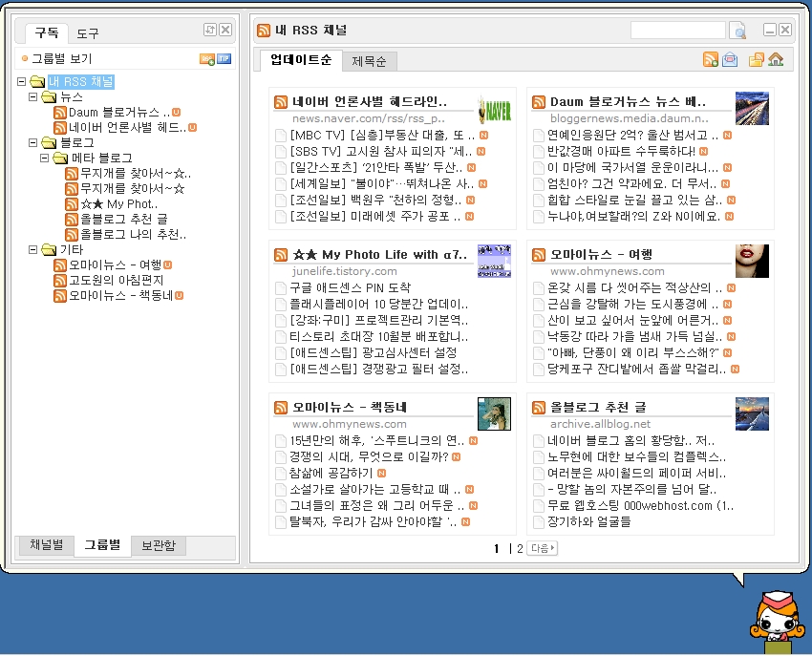Image resolution: width=812 pixels, height=656 pixels.
Task: Click the 메타 블로그 folder icon
Action: pyautogui.click(x=60, y=158)
